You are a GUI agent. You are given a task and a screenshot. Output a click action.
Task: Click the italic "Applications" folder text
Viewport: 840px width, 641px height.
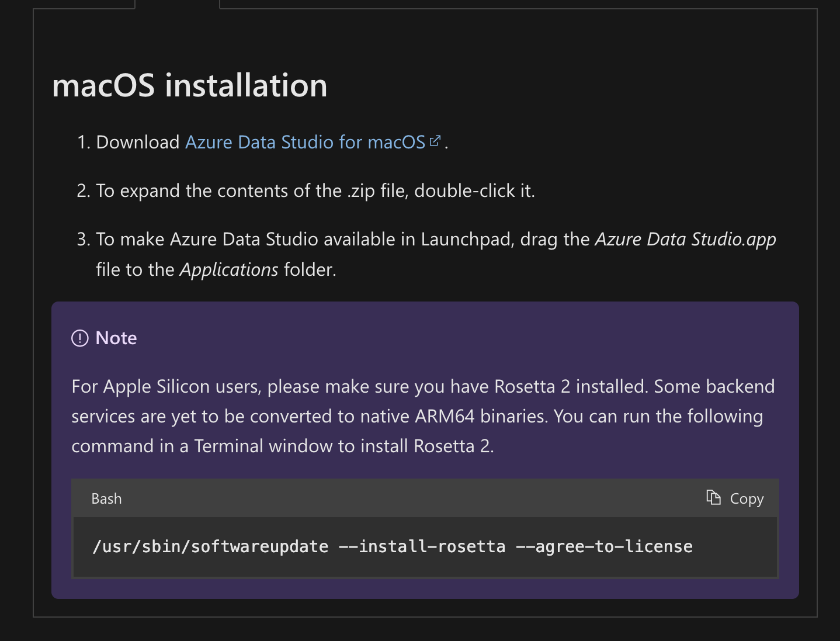[229, 269]
